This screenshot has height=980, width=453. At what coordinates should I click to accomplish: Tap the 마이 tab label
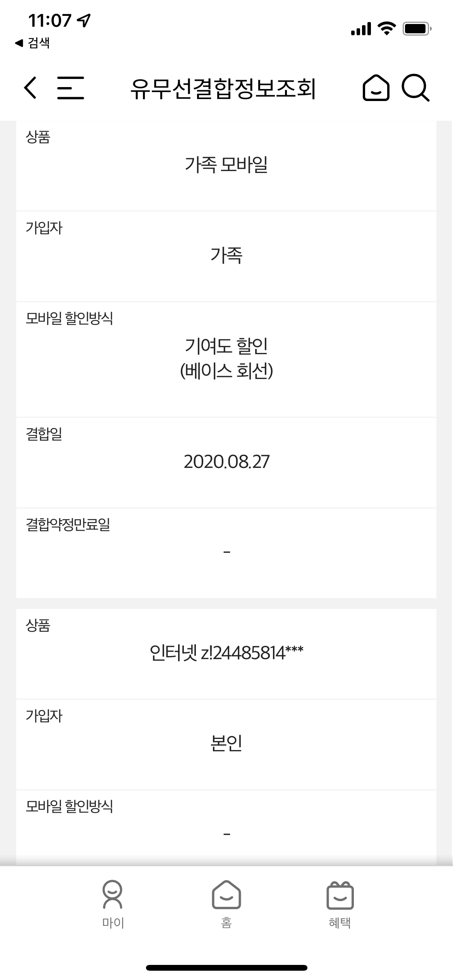113,923
